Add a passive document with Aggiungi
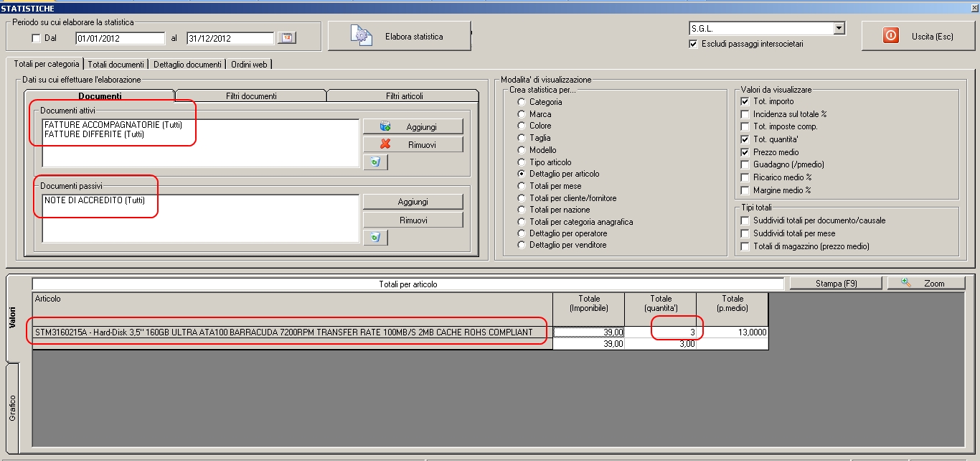980x461 pixels. click(x=413, y=202)
